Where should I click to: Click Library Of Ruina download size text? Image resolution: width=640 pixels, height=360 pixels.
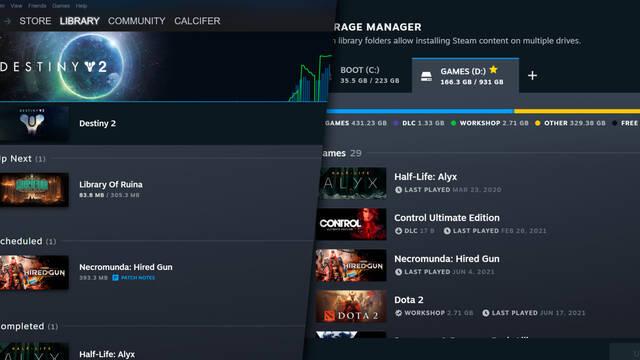[x=109, y=196]
